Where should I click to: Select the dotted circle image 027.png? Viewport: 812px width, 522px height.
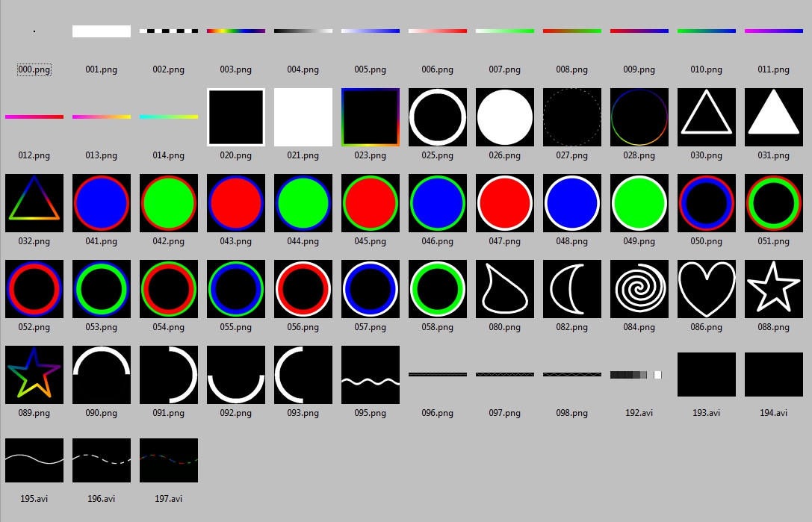coord(572,117)
